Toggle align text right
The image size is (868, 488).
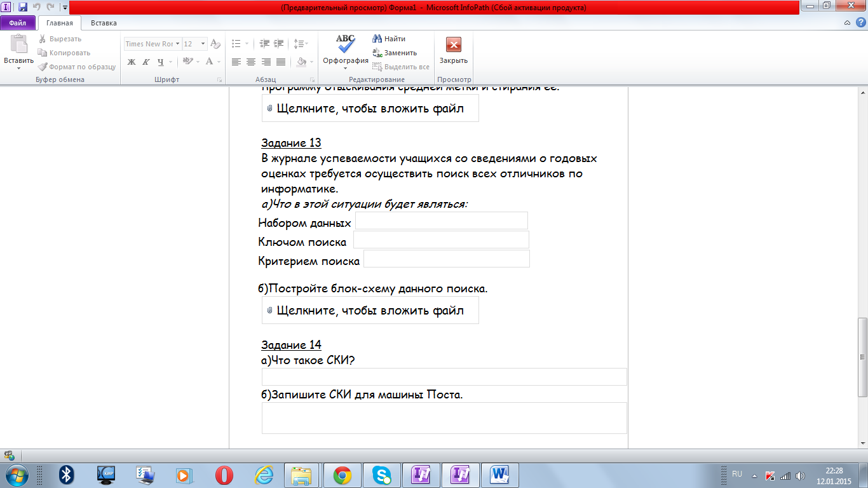[x=266, y=62]
